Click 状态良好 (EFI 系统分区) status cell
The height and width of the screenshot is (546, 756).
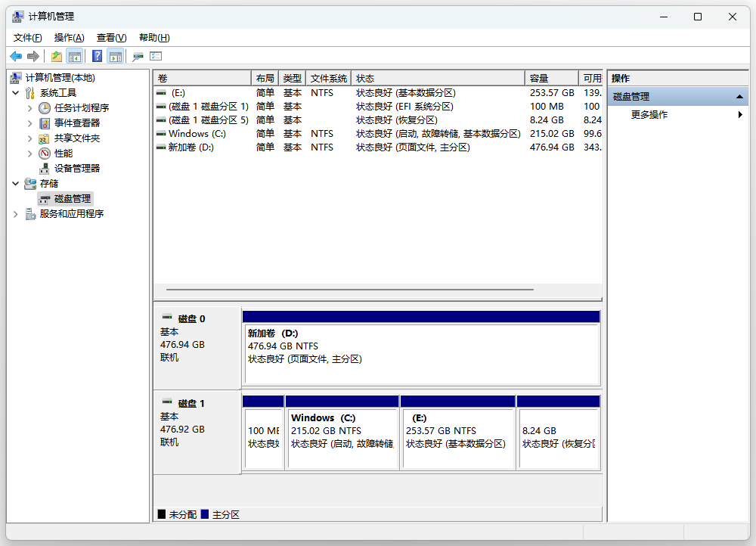pos(404,107)
